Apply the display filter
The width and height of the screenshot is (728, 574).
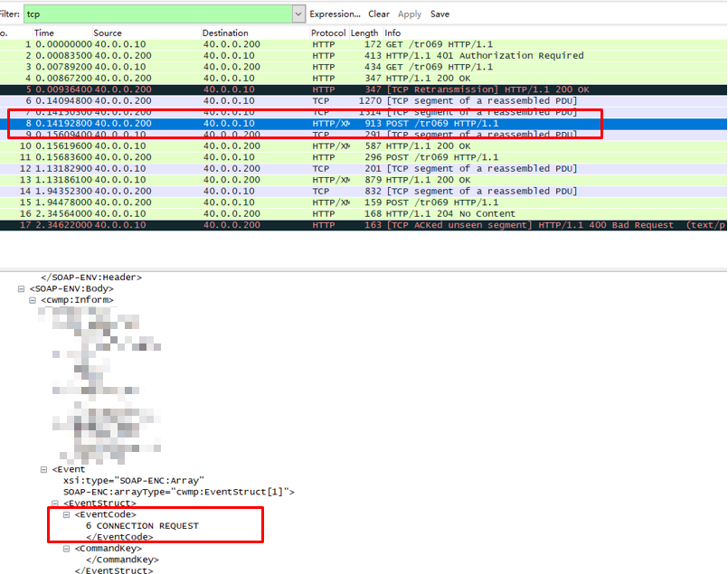tap(409, 14)
